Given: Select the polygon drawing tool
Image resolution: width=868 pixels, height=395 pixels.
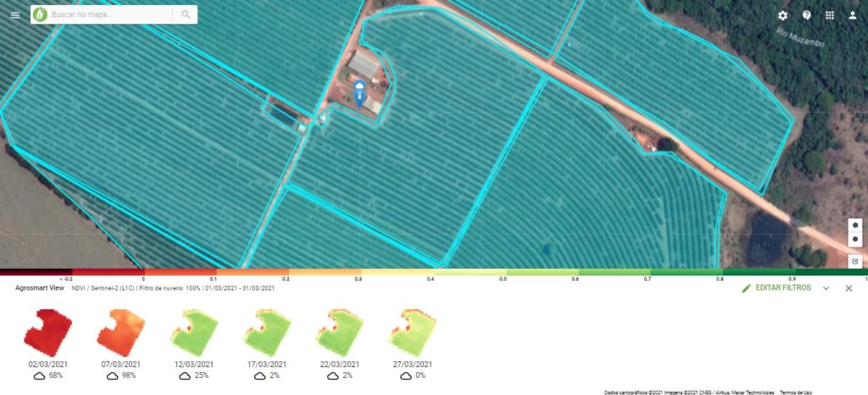Looking at the screenshot, I should 855,225.
